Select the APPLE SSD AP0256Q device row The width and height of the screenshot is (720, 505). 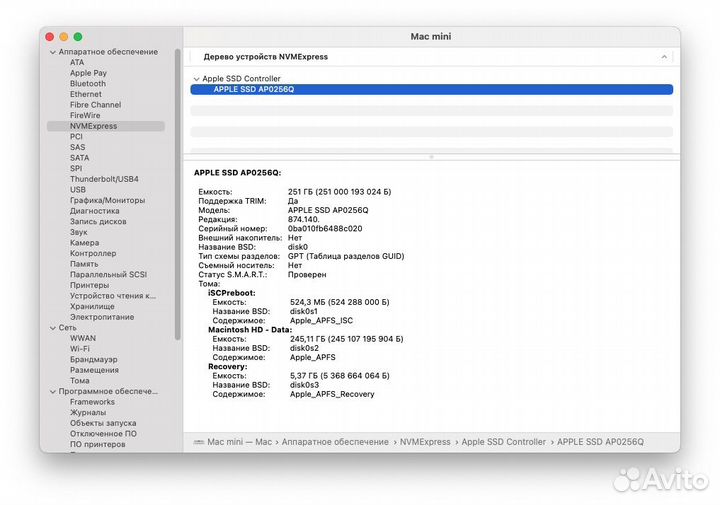(x=432, y=90)
